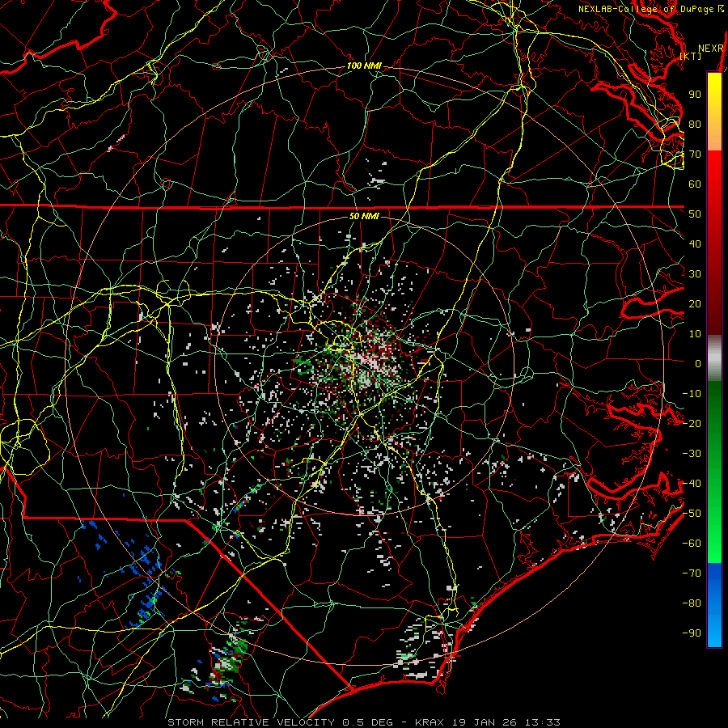Screen dimensions: 728x728
Task: Click the 10 value on velocity scale
Action: tap(695, 334)
